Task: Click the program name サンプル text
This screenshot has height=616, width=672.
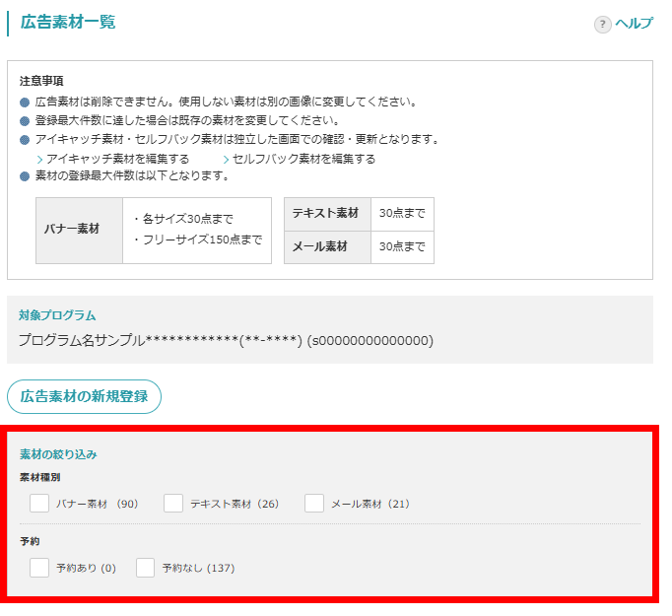Action: (x=226, y=341)
